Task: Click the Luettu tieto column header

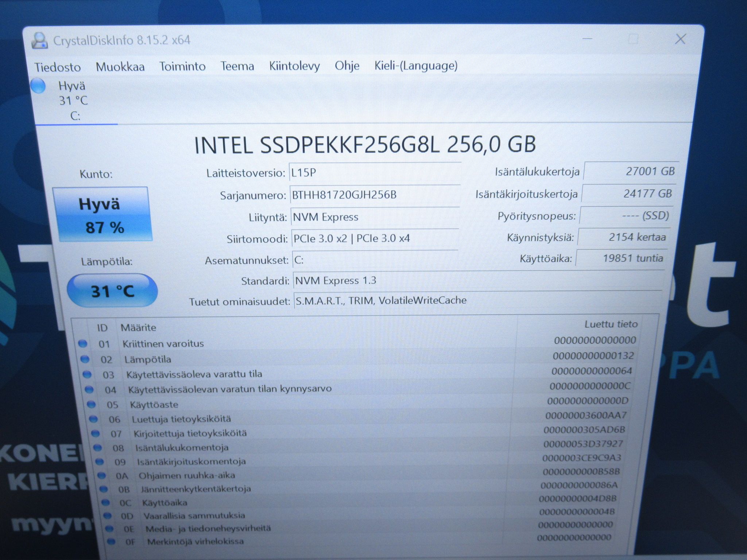Action: click(x=611, y=324)
